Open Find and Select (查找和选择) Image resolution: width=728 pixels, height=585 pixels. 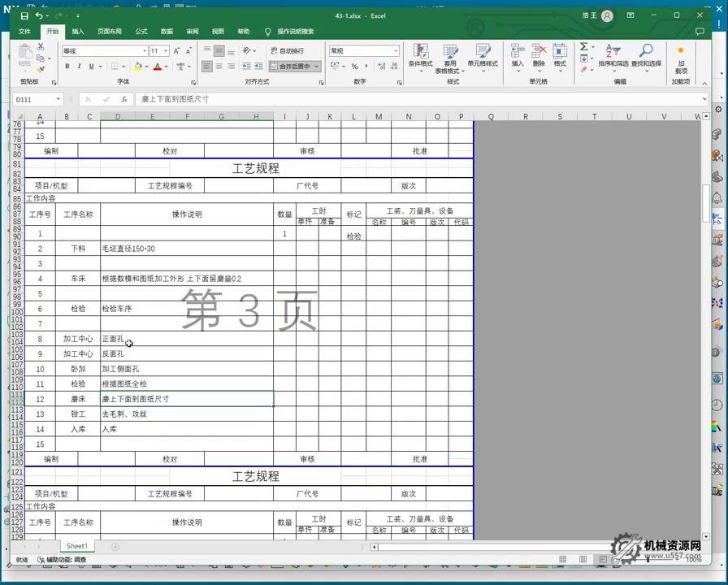[x=647, y=55]
